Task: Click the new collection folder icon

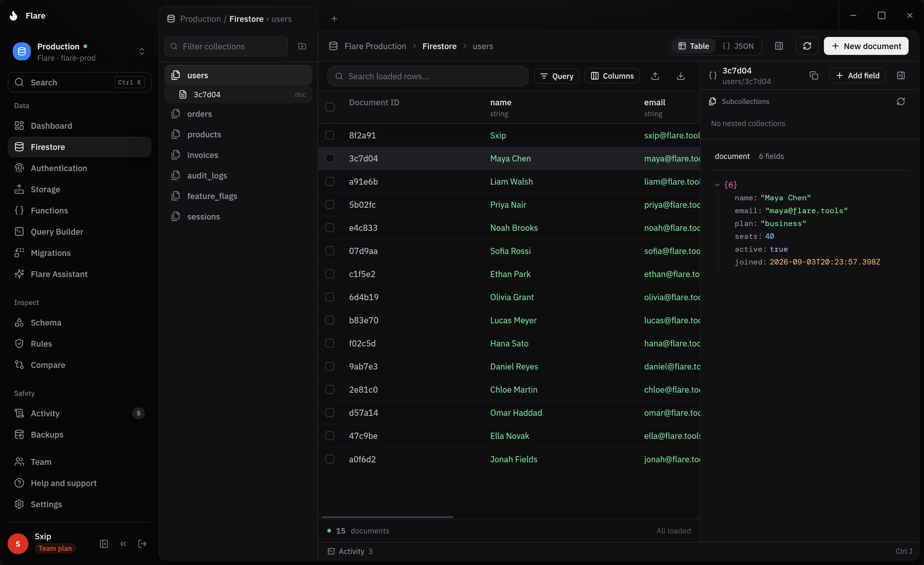Action: click(302, 46)
